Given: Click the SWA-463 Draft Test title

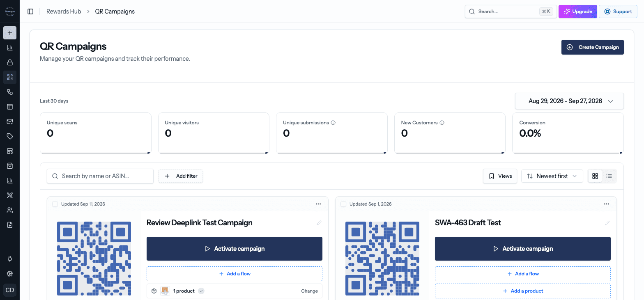Looking at the screenshot, I should tap(468, 223).
